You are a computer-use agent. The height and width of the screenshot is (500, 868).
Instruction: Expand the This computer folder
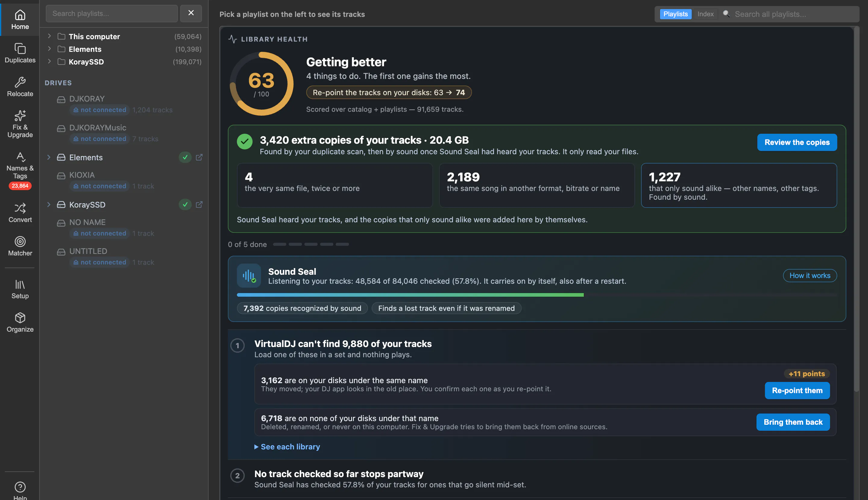tap(49, 36)
